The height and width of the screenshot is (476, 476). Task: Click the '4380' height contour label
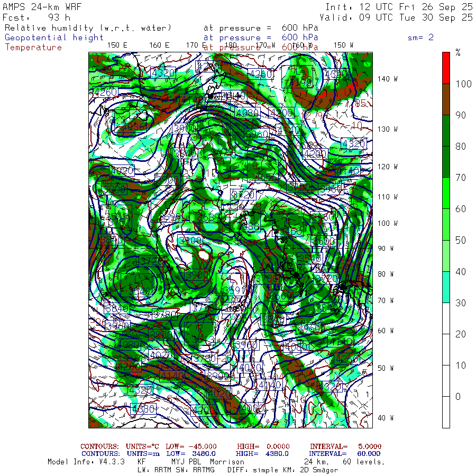point(143,408)
